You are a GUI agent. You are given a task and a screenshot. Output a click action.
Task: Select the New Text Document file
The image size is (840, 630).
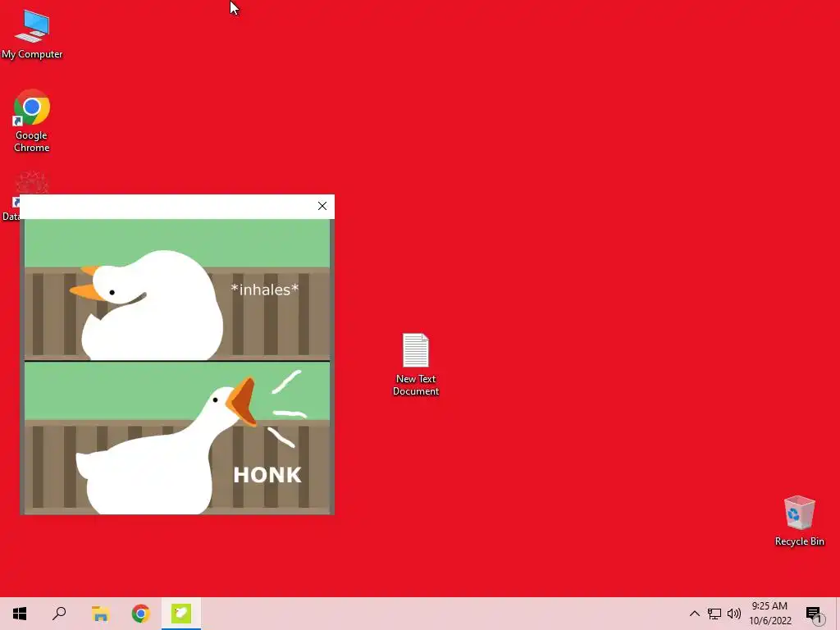(x=416, y=365)
